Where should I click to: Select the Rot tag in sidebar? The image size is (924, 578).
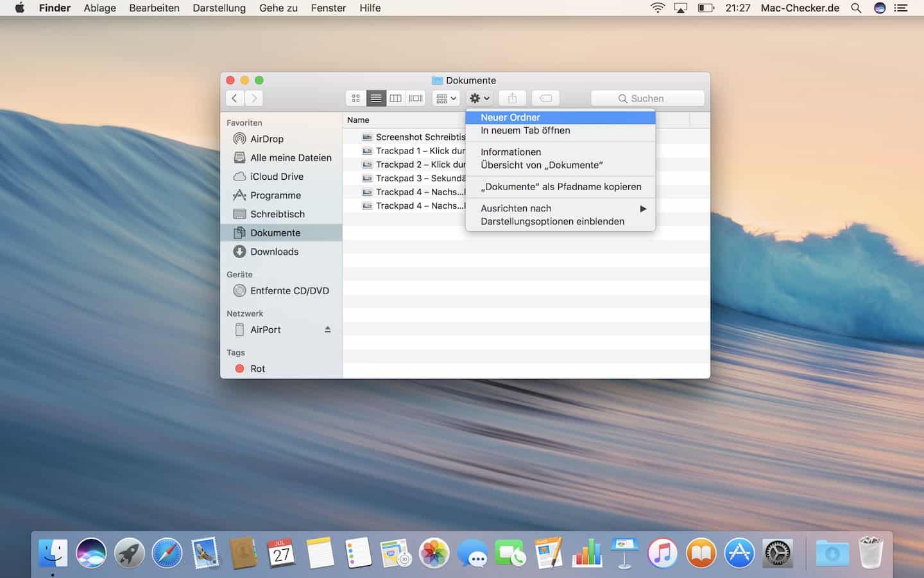pos(281,369)
